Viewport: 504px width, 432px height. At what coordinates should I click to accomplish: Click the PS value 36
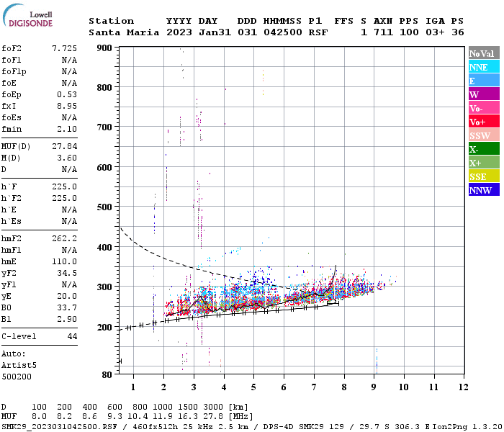pyautogui.click(x=458, y=32)
